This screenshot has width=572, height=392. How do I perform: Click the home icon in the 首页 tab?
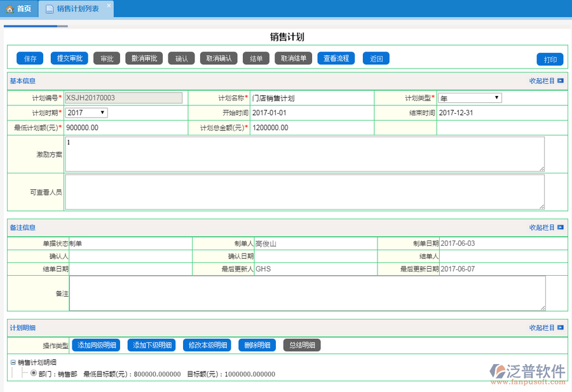10,9
